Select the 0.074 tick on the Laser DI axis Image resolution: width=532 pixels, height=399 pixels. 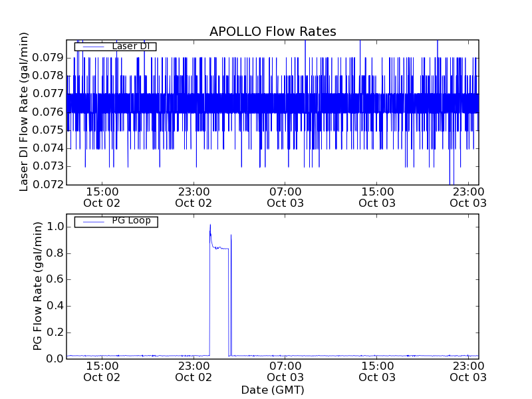pyautogui.click(x=48, y=148)
